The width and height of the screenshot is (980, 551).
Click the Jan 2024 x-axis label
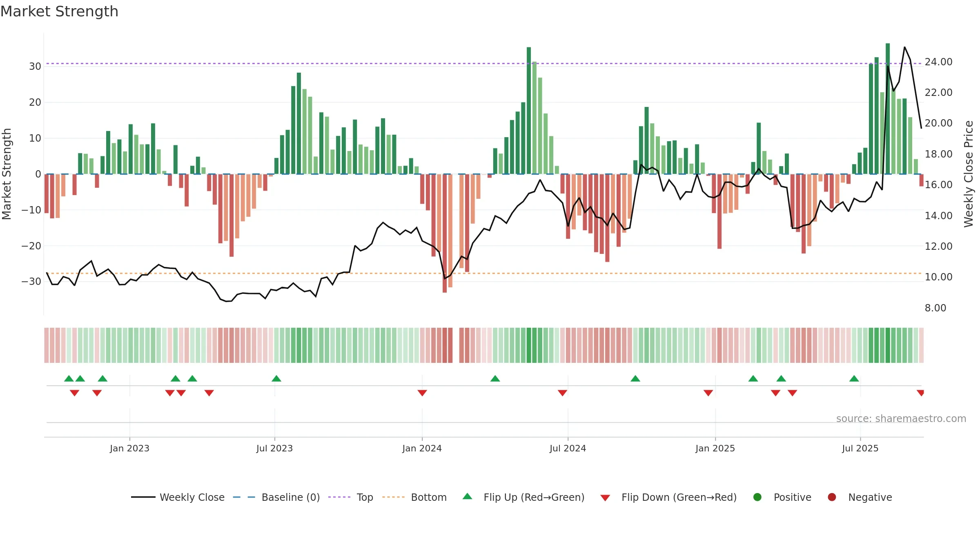[x=422, y=448]
